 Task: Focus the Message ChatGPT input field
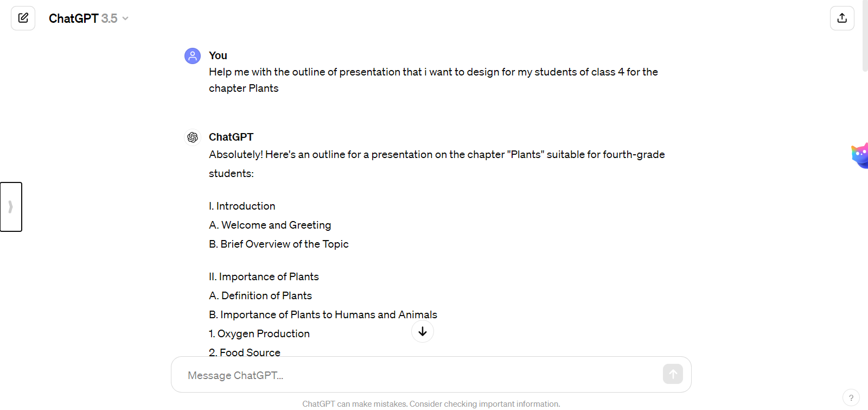click(418, 375)
